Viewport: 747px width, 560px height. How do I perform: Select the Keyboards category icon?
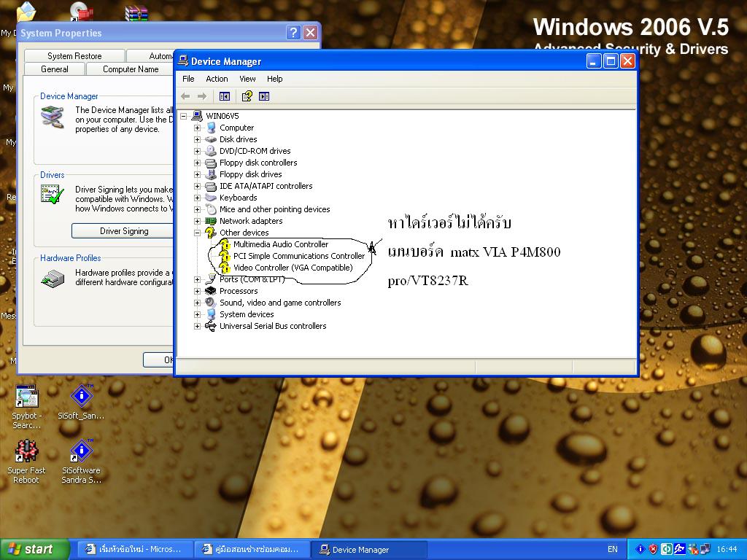pos(211,198)
